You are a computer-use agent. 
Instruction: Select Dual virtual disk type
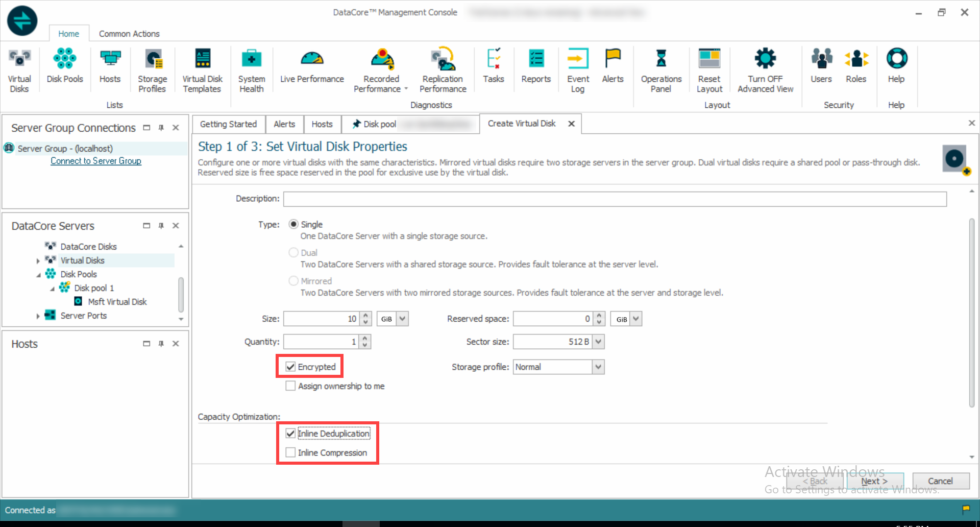coord(293,252)
